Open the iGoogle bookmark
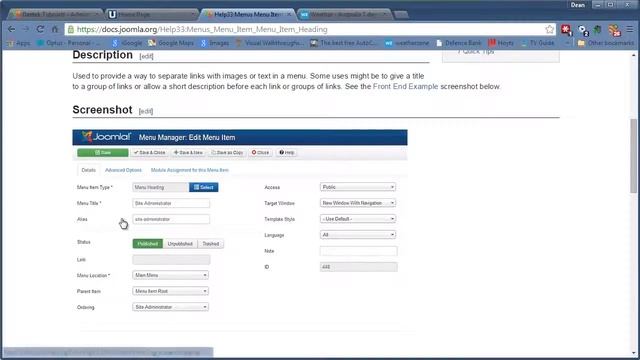Viewport: 640px width, 360px height. click(x=127, y=43)
